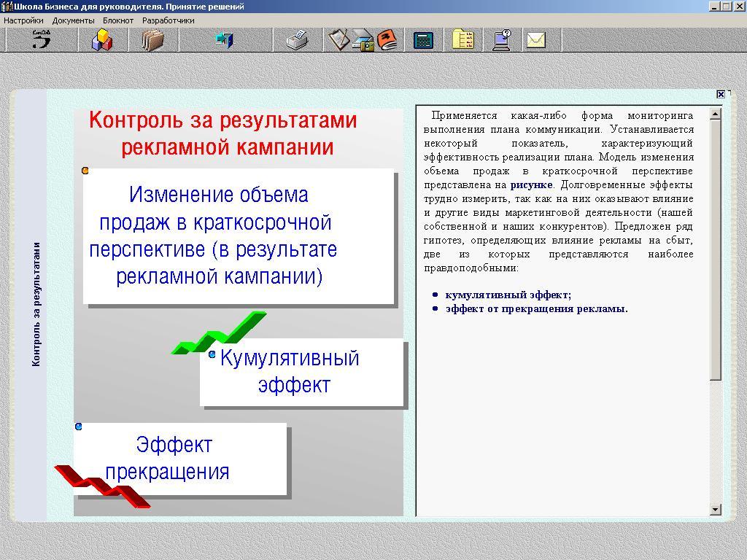Click the back arrow icon in toolbar
This screenshot has width=747, height=560.
(41, 39)
